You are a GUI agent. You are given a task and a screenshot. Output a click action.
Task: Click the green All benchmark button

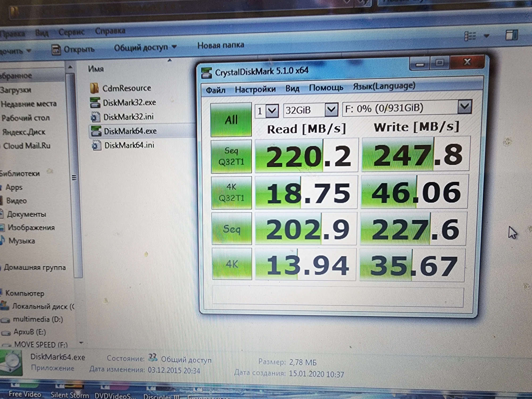tap(231, 120)
